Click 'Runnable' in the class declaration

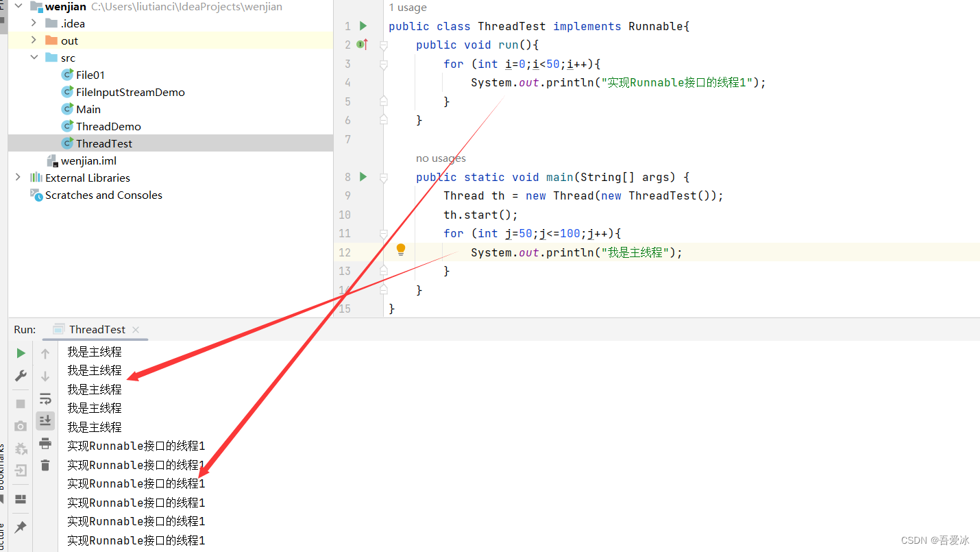point(656,26)
